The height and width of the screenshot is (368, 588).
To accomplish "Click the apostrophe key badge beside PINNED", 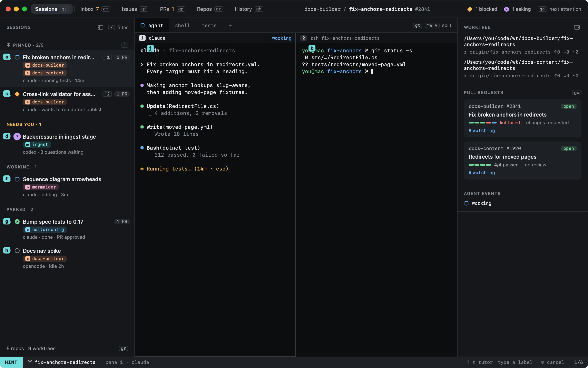I will coord(125,45).
